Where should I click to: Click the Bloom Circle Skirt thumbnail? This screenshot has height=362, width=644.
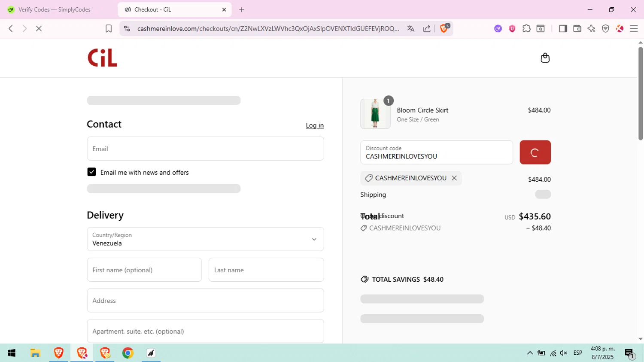pyautogui.click(x=375, y=114)
